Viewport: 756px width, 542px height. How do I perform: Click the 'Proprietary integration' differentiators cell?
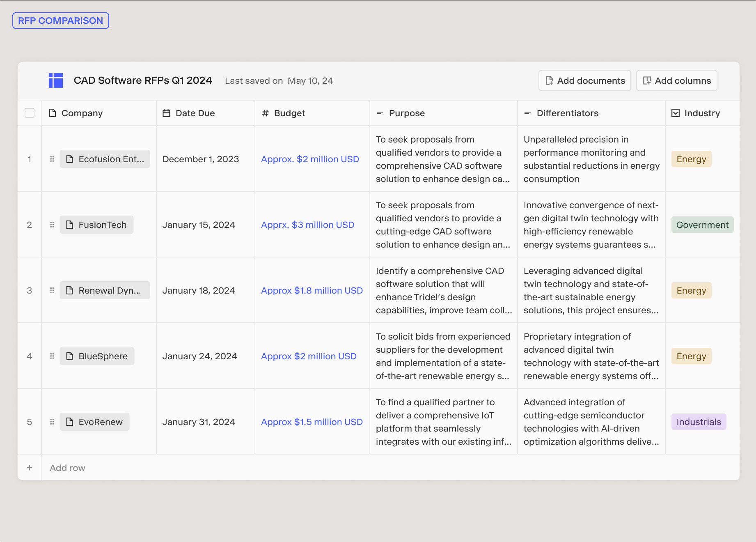(x=591, y=356)
